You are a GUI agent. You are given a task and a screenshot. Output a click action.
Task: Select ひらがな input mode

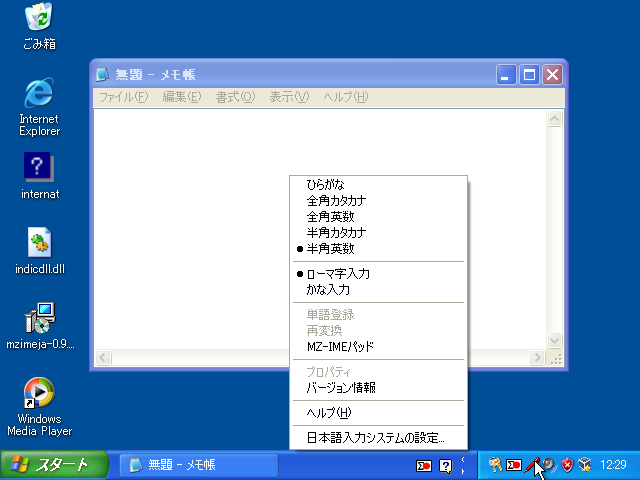325,184
